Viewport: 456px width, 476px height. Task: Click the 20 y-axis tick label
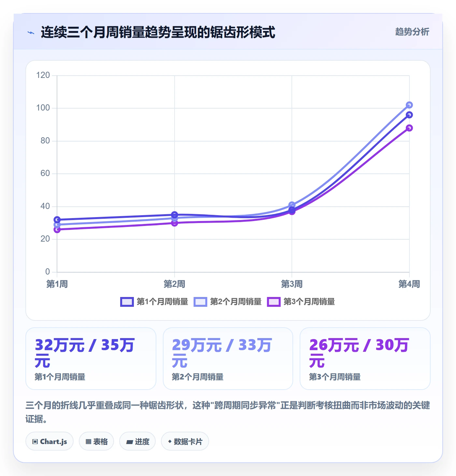pyautogui.click(x=45, y=239)
